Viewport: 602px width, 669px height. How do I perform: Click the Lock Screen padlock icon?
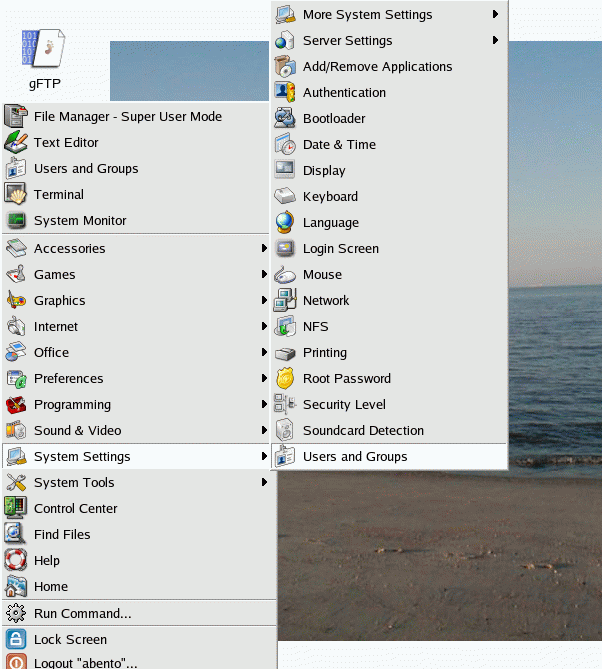16,639
